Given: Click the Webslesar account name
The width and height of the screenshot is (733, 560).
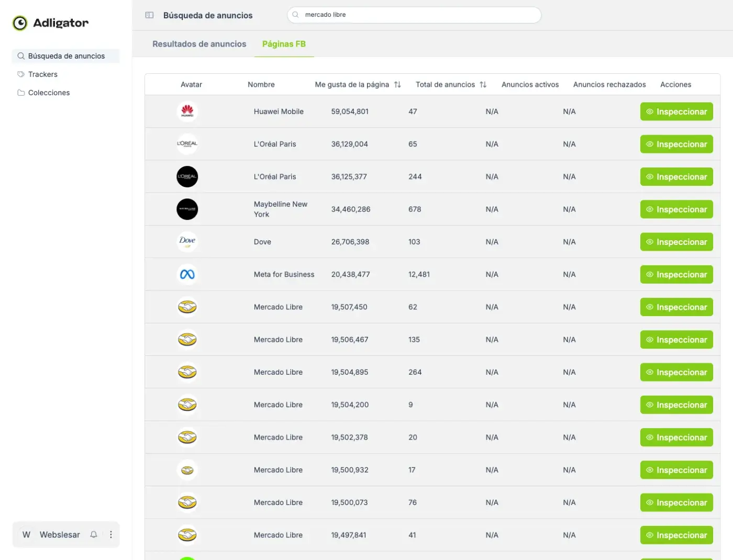Looking at the screenshot, I should coord(60,534).
